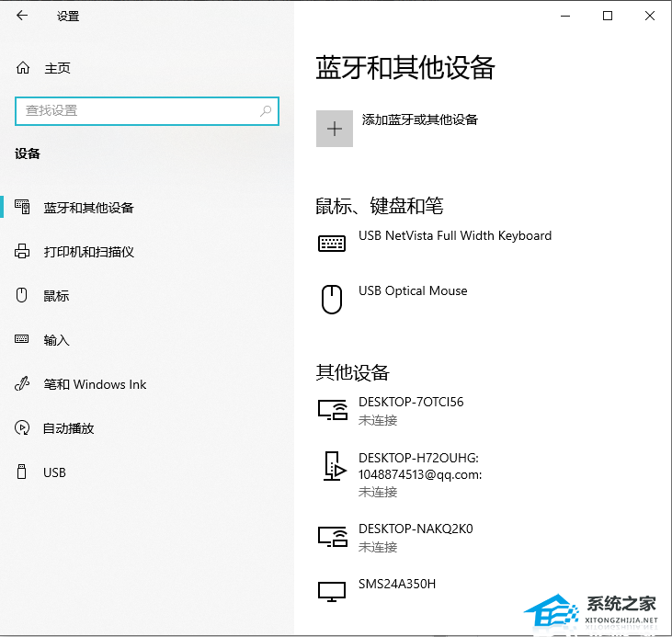Select 蓝牙和其他设备 in the sidebar
This screenshot has height=637, width=672.
(89, 208)
